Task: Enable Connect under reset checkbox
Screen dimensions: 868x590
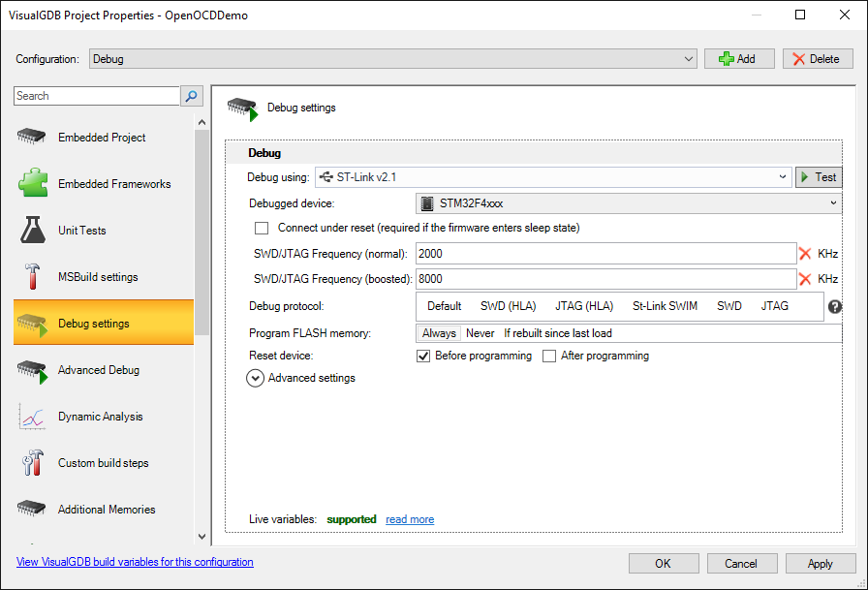Action: click(262, 228)
